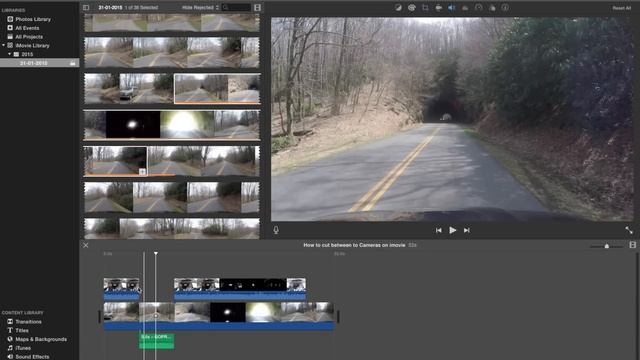The image size is (640, 360).
Task: Select browser clip with dark tunnel light
Action: tap(133, 124)
